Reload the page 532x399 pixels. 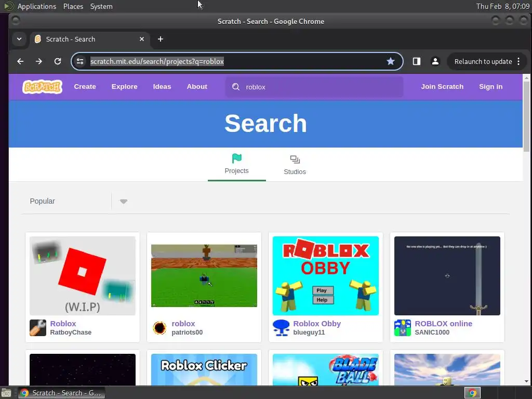[x=58, y=61]
